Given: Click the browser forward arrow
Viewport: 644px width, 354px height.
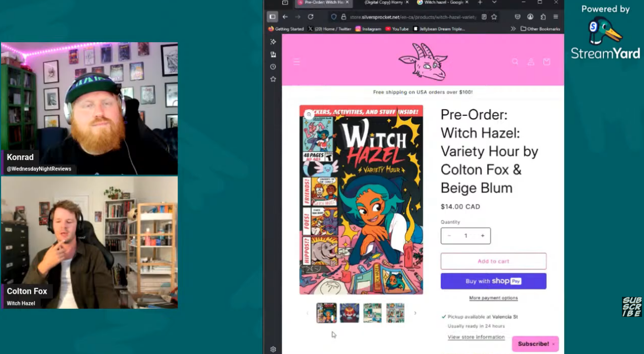Looking at the screenshot, I should [297, 17].
